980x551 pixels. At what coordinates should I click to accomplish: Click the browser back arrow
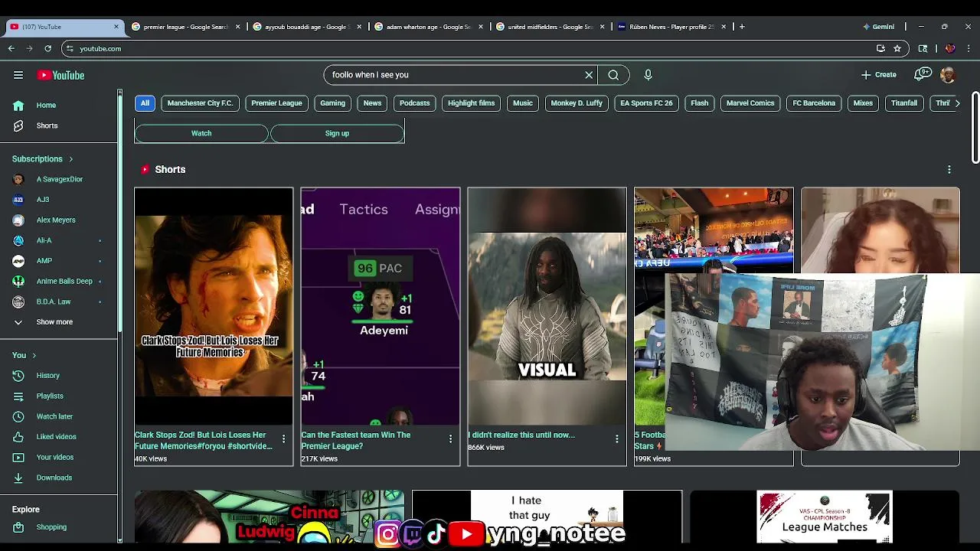coord(11,48)
